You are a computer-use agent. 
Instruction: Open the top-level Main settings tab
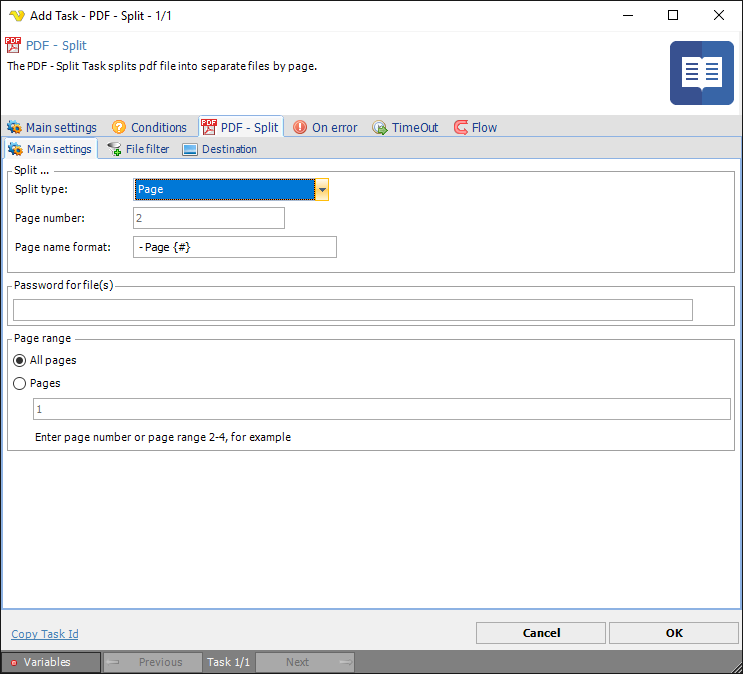(52, 128)
